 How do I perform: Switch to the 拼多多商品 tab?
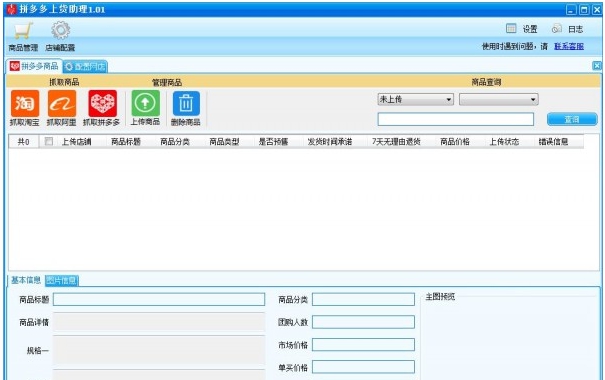point(34,66)
